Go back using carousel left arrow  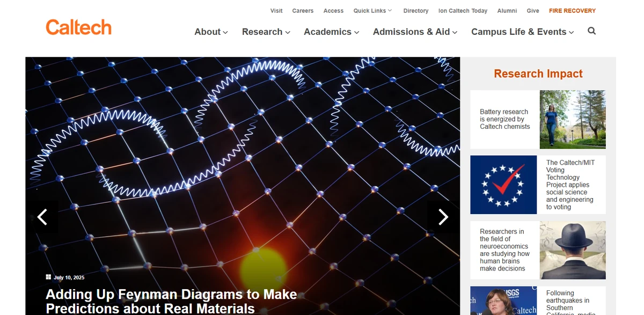pyautogui.click(x=43, y=217)
